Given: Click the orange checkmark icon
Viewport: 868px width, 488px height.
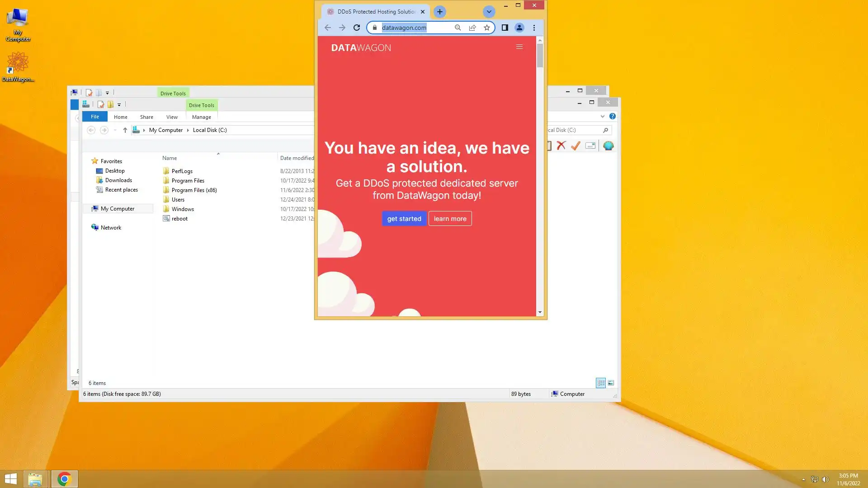Looking at the screenshot, I should coord(576,145).
